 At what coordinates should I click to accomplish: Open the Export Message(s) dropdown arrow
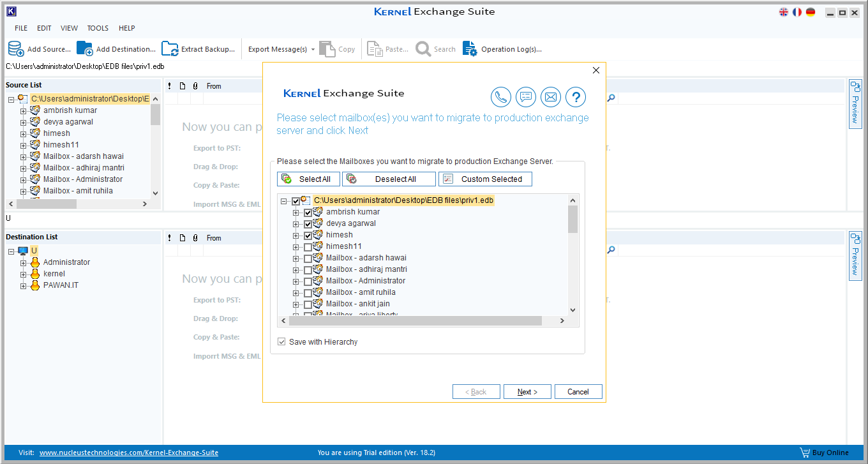pos(313,50)
